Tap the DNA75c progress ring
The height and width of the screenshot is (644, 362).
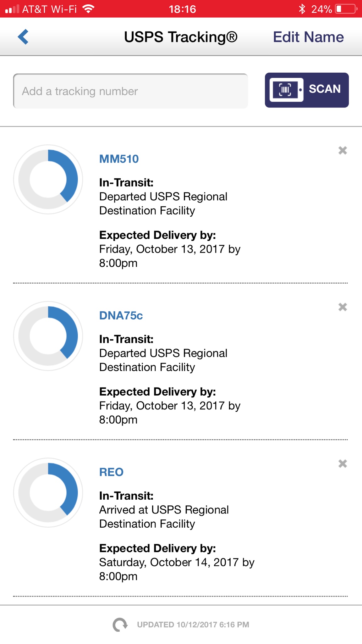point(48,336)
